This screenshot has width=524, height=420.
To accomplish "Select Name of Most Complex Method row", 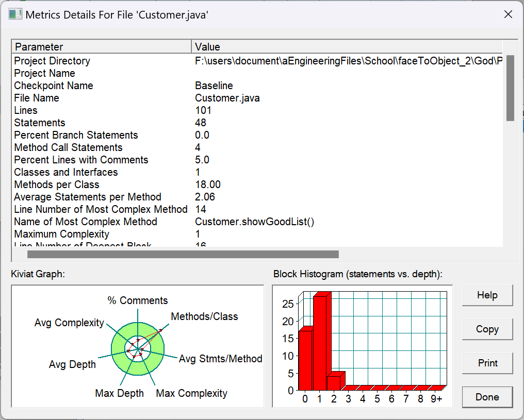I will 257,222.
